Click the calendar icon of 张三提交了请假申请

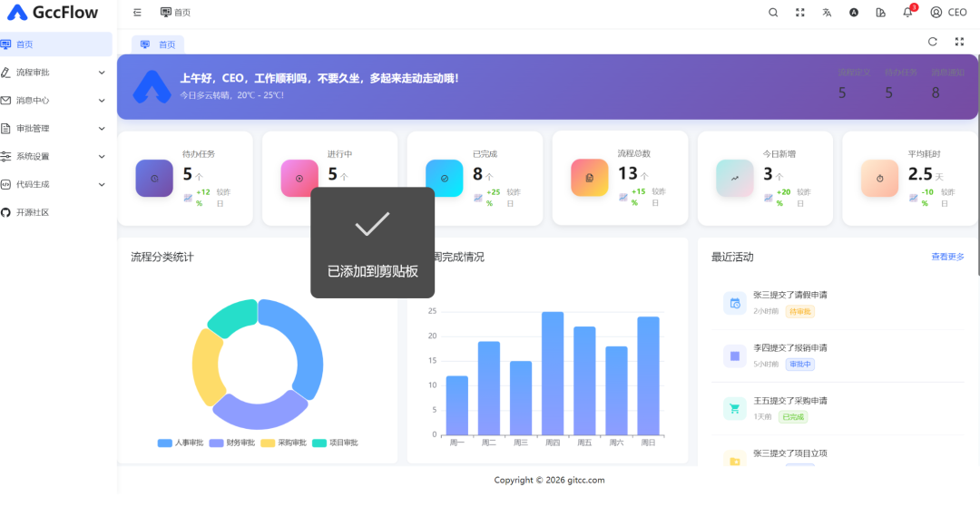pyautogui.click(x=735, y=303)
